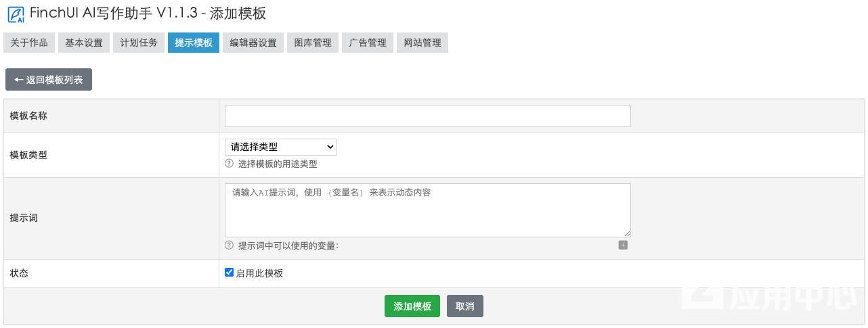Viewport: 868px width, 328px height.
Task: Switch to the 关于作品 tab
Action: [x=29, y=43]
